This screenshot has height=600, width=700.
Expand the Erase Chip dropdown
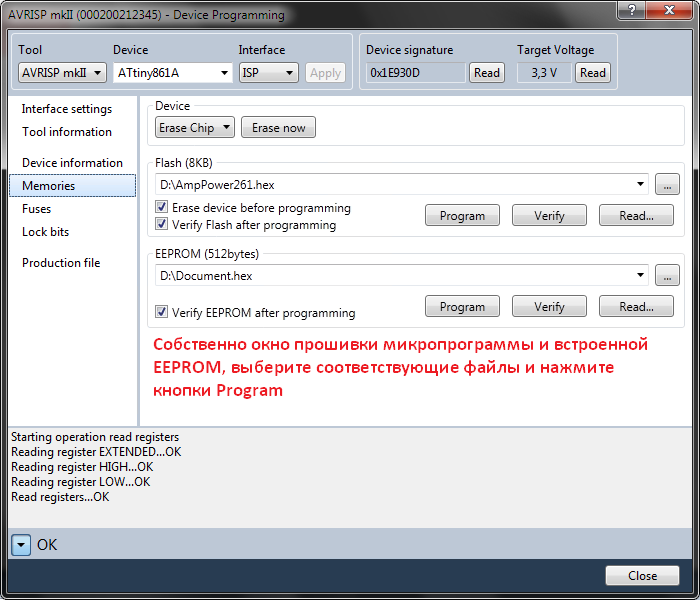click(x=195, y=128)
